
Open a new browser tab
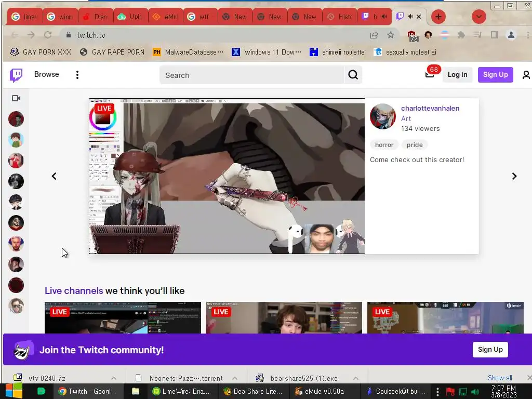(438, 17)
